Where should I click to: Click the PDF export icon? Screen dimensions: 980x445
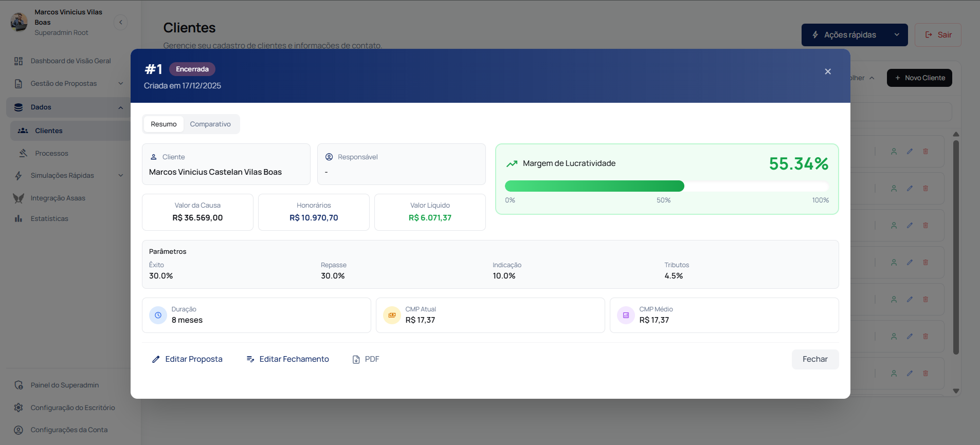point(356,360)
